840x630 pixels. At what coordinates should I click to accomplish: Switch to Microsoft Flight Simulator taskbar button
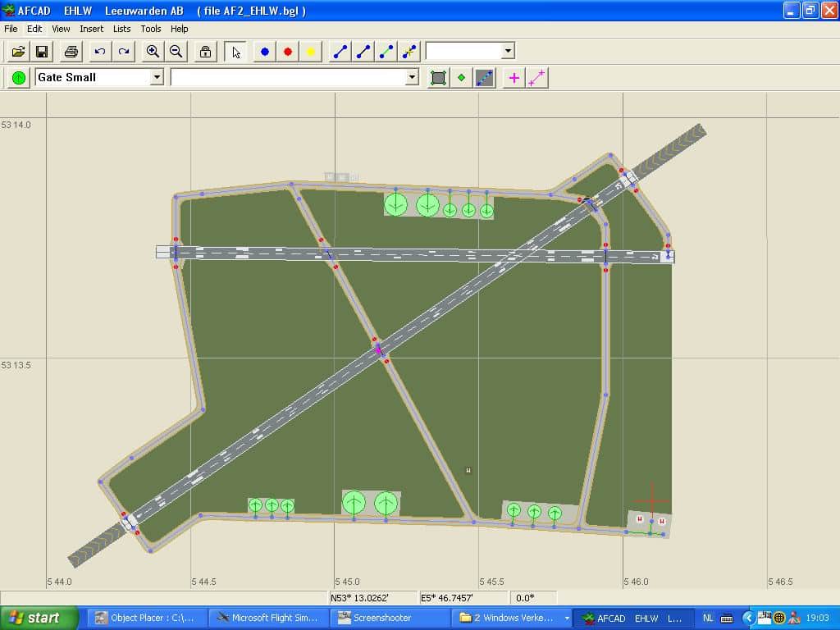click(267, 618)
